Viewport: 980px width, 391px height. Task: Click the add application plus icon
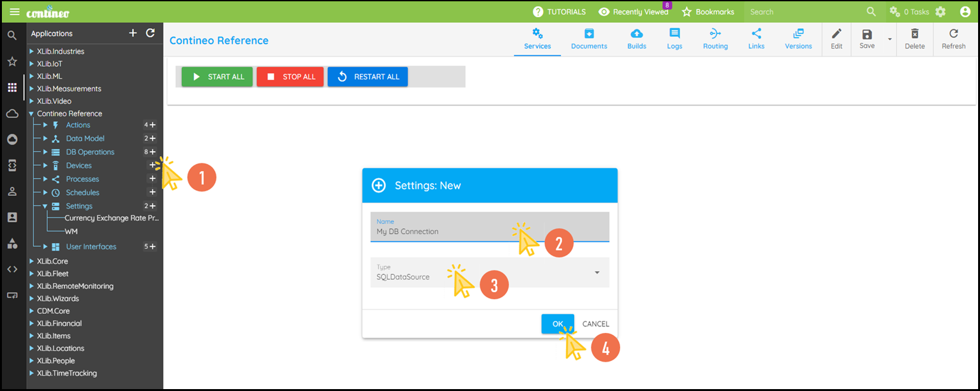tap(133, 33)
